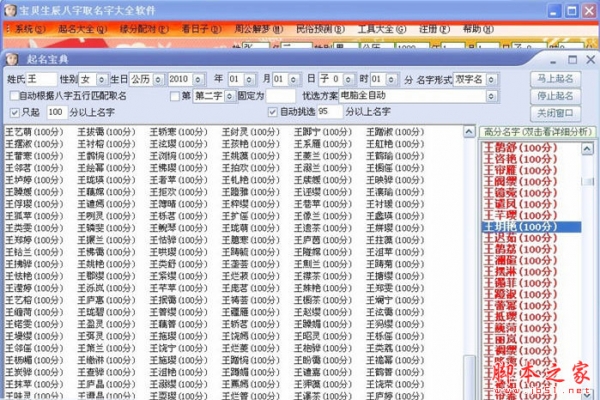600x400 pixels.
Task: Open the 注册(R) menu
Action: tap(434, 29)
